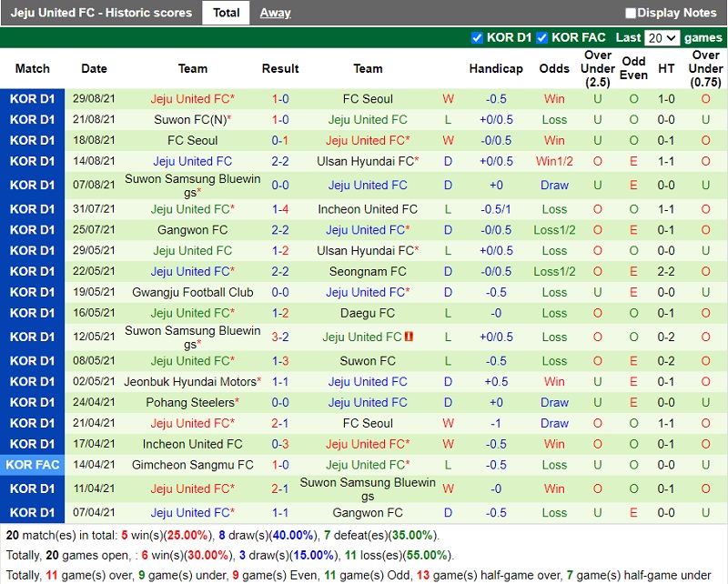Click the Date column header
Viewport: 728px width, 584px height.
(x=93, y=68)
